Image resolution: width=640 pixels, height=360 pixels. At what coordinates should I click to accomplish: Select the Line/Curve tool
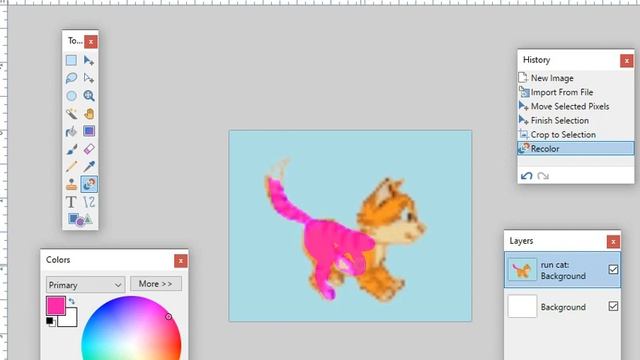(x=89, y=202)
